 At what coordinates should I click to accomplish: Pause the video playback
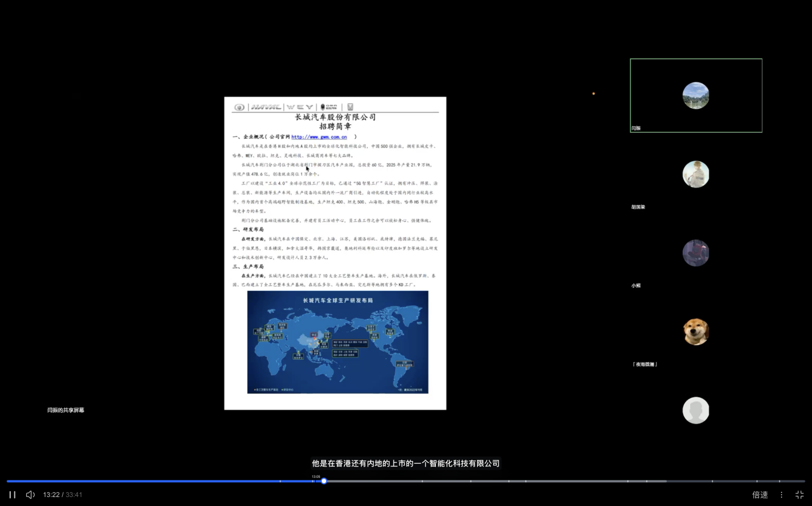click(x=12, y=495)
